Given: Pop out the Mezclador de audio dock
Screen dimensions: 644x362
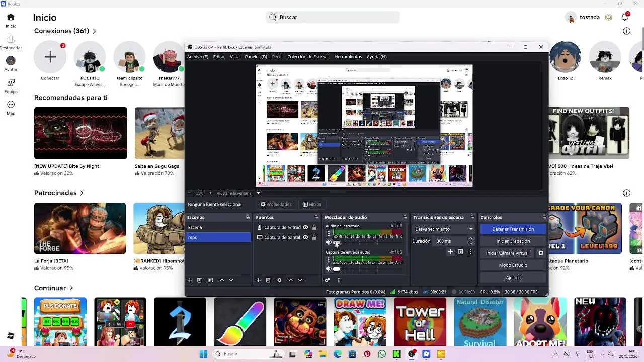Looking at the screenshot, I should point(405,217).
